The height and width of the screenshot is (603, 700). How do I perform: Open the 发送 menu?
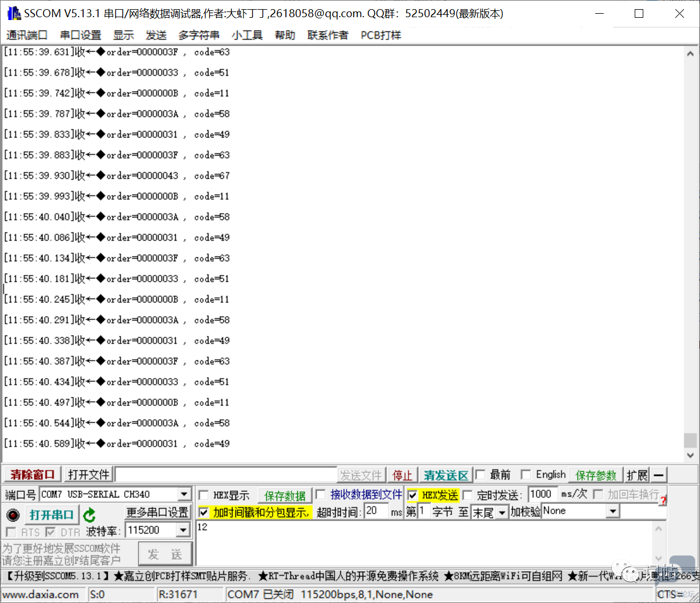tap(156, 35)
